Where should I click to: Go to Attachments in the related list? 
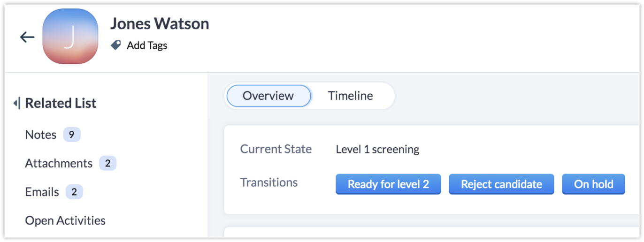click(x=59, y=163)
